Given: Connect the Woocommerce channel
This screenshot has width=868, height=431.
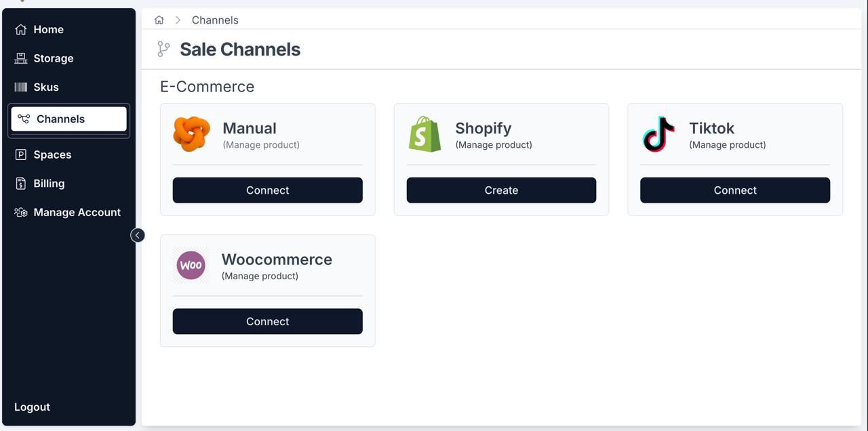Looking at the screenshot, I should pos(268,321).
